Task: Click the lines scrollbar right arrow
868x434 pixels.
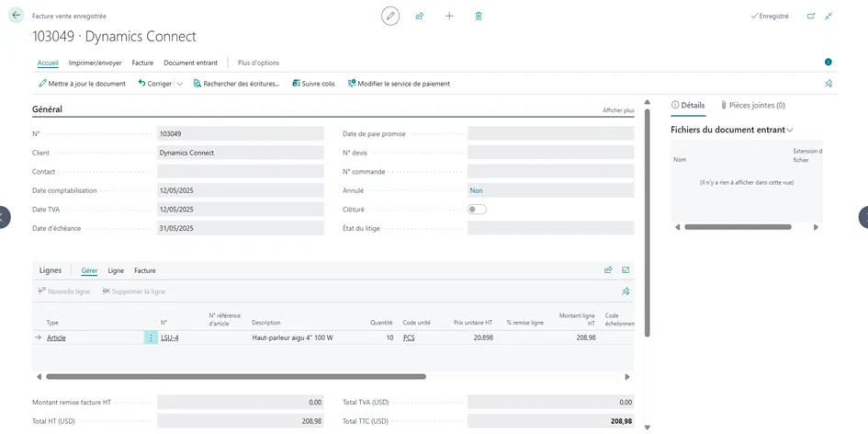Action: click(x=627, y=376)
